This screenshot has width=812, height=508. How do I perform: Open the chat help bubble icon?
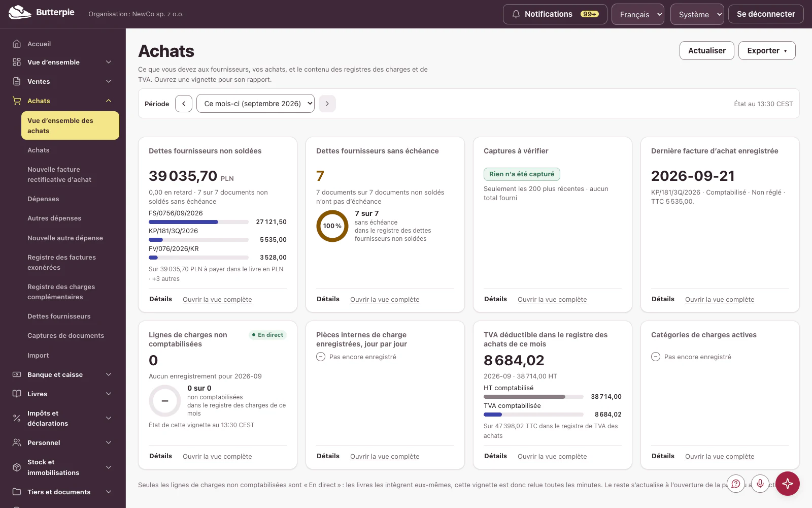pyautogui.click(x=736, y=484)
